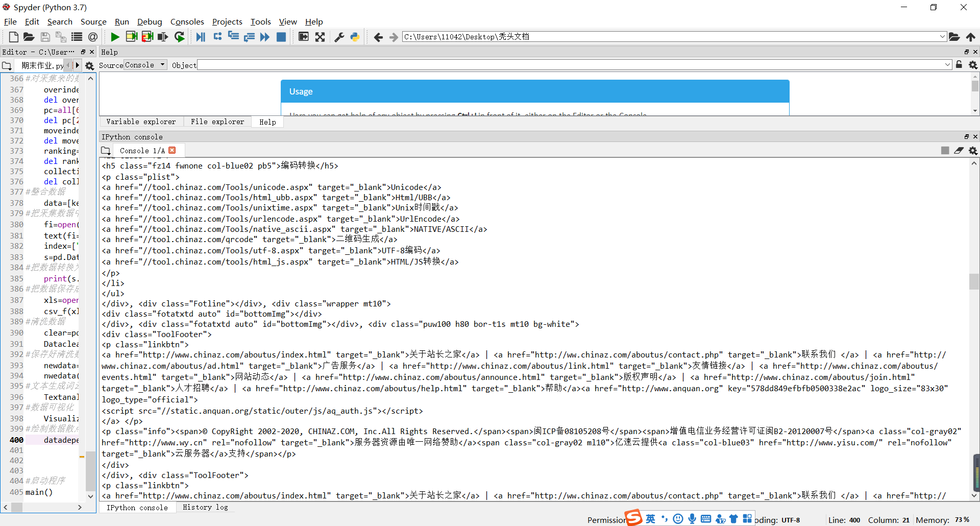Open the Source Console dropdown

(145, 65)
